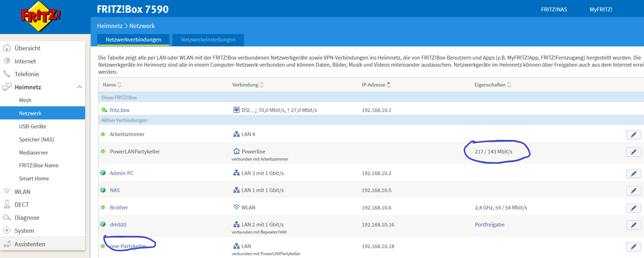Viewport: 644px width, 258px height.
Task: Switch to Netzwerkeinstellungen tab
Action: [x=208, y=40]
